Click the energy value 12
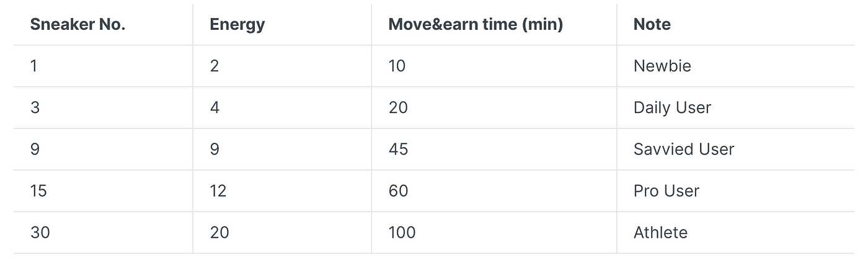Screen dimensions: 868x273 pyautogui.click(x=218, y=190)
